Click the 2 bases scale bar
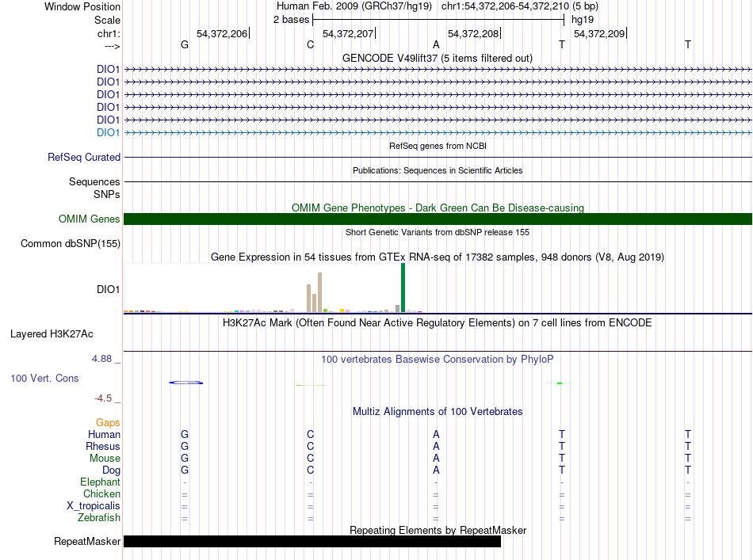The image size is (753, 560). click(x=438, y=20)
